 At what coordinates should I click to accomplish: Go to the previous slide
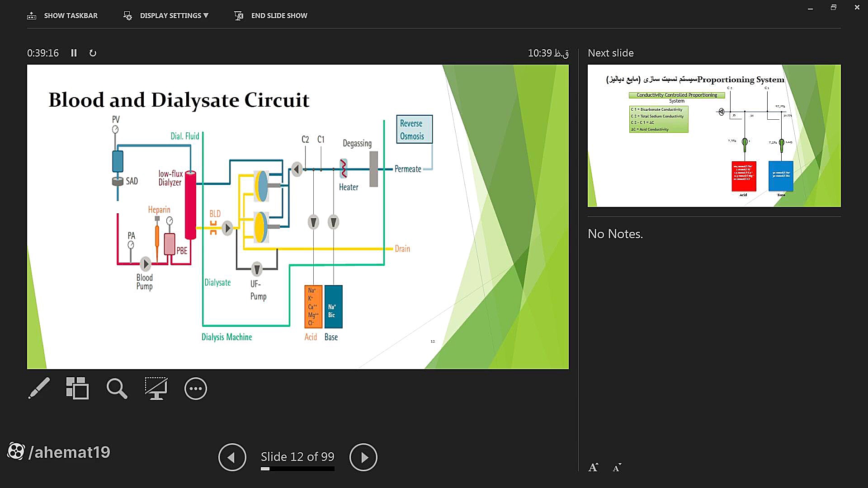pos(232,457)
